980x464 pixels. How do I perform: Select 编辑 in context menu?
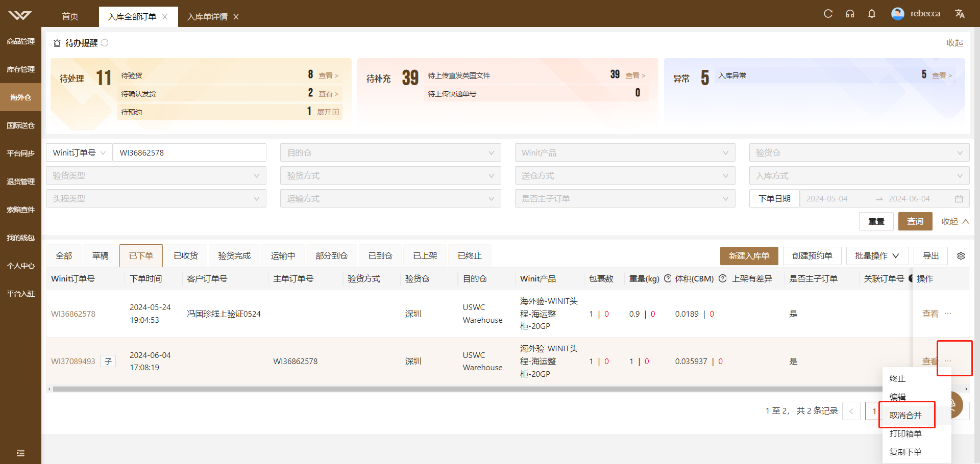[917, 397]
